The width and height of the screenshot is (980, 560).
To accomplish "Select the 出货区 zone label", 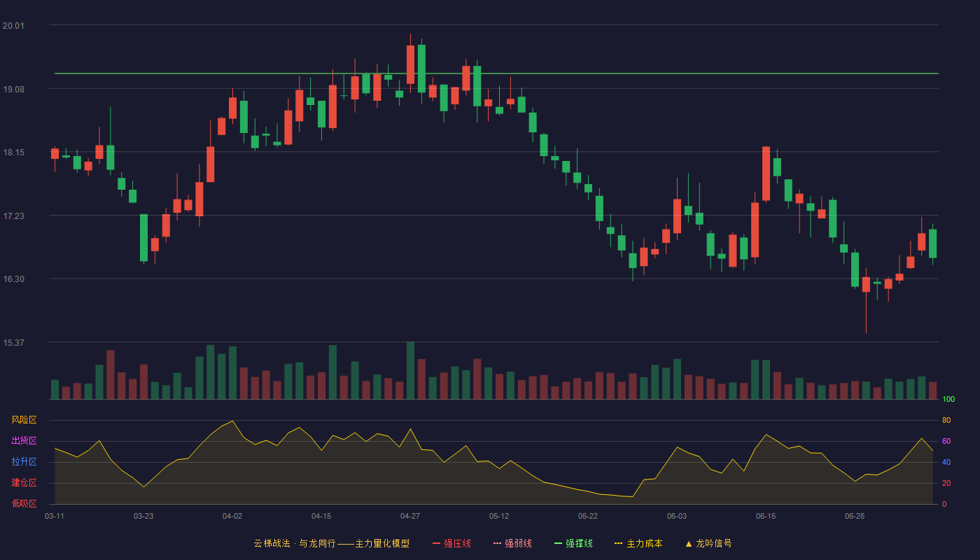I will tap(24, 441).
